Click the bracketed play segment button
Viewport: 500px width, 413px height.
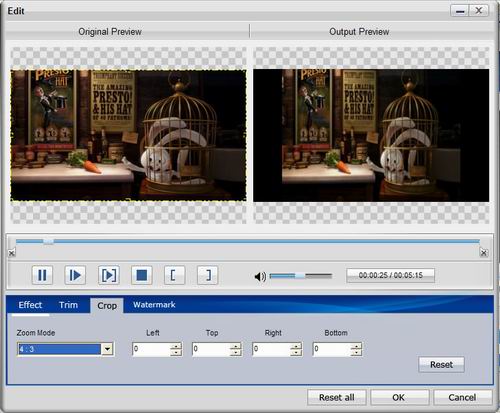[109, 275]
